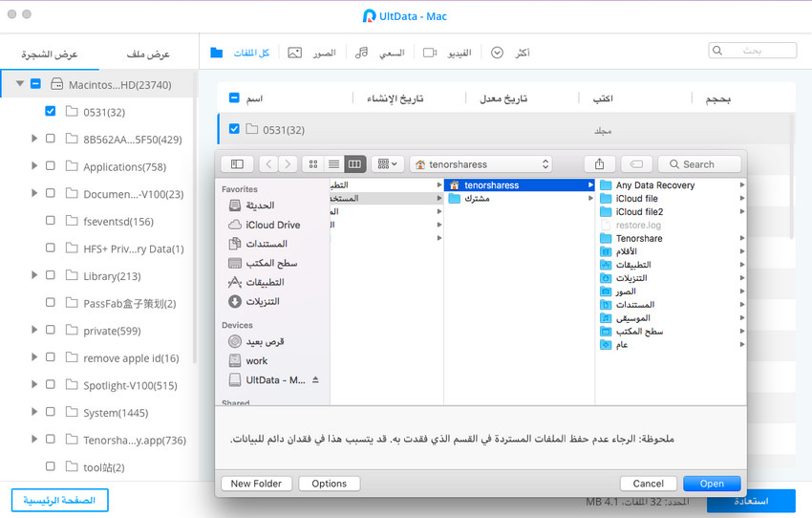Open the tenorsharess path dropdown
Viewport: 812px width, 518px height.
click(x=481, y=164)
